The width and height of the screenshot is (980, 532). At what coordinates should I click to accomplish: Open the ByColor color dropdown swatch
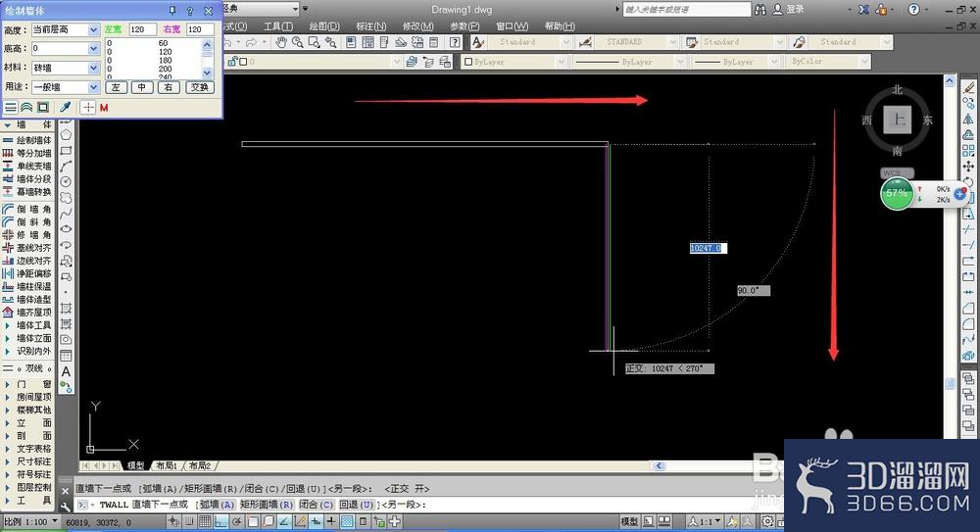pyautogui.click(x=829, y=62)
